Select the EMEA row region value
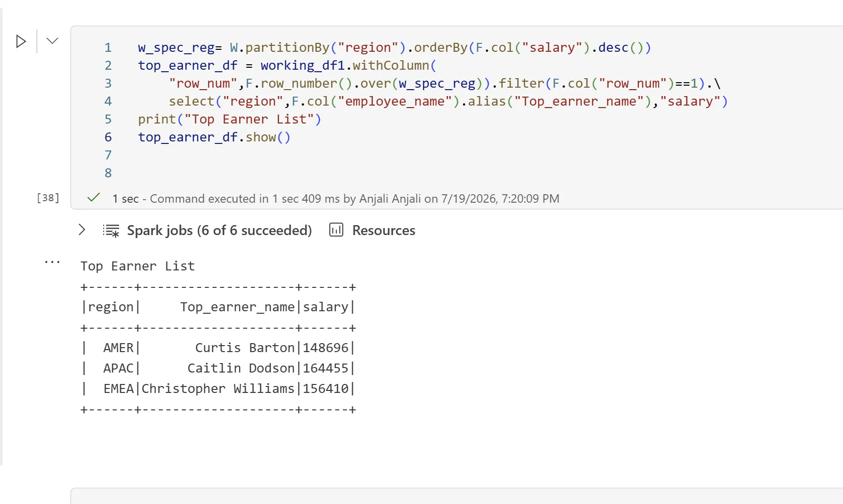Viewport: 843px width, 504px height. pyautogui.click(x=119, y=388)
